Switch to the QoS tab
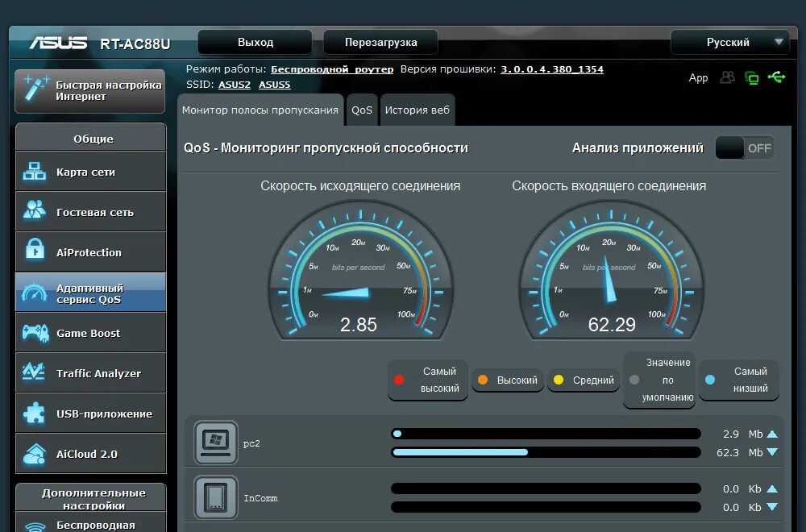Screen dimensions: 806x532 [x=362, y=110]
